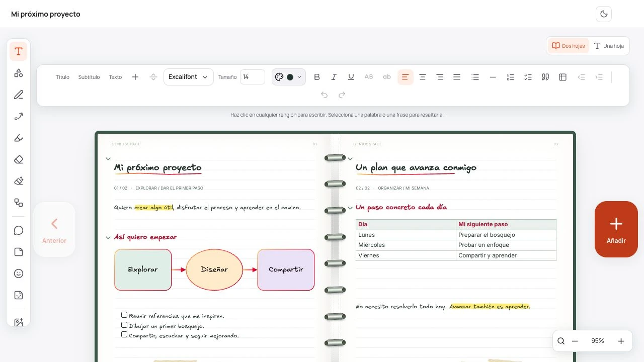Click the plus next to Texto style

coord(135,77)
